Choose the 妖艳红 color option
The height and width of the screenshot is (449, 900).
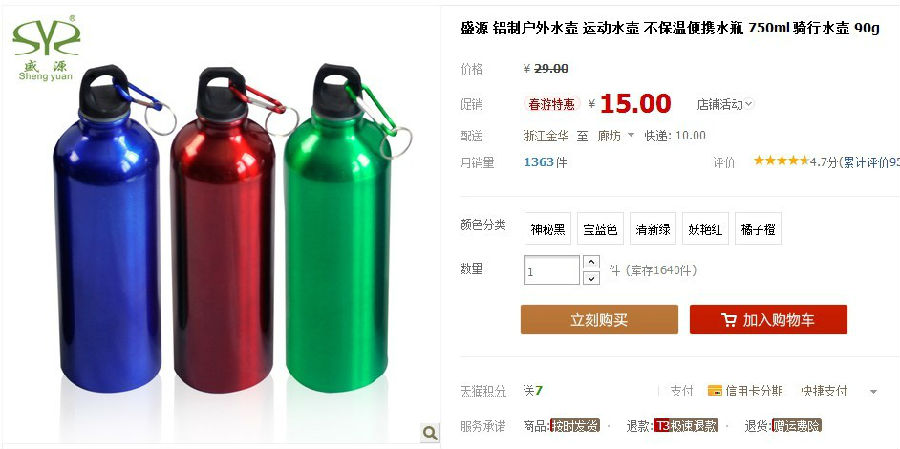coord(705,229)
